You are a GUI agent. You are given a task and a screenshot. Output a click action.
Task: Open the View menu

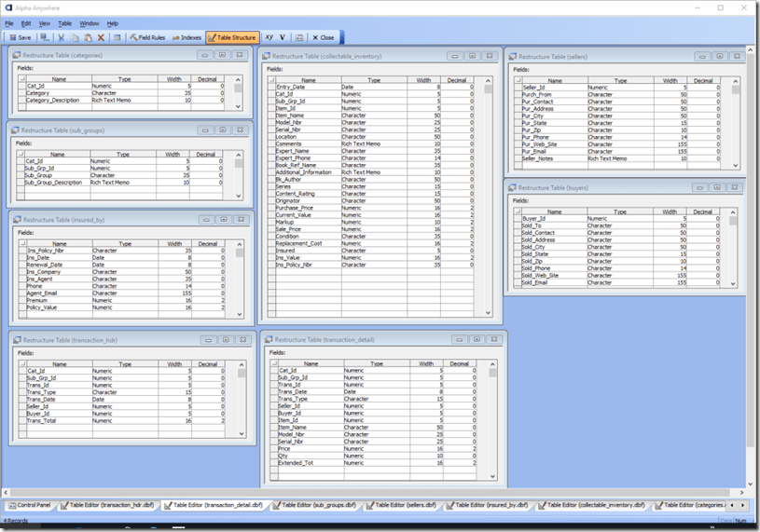45,23
